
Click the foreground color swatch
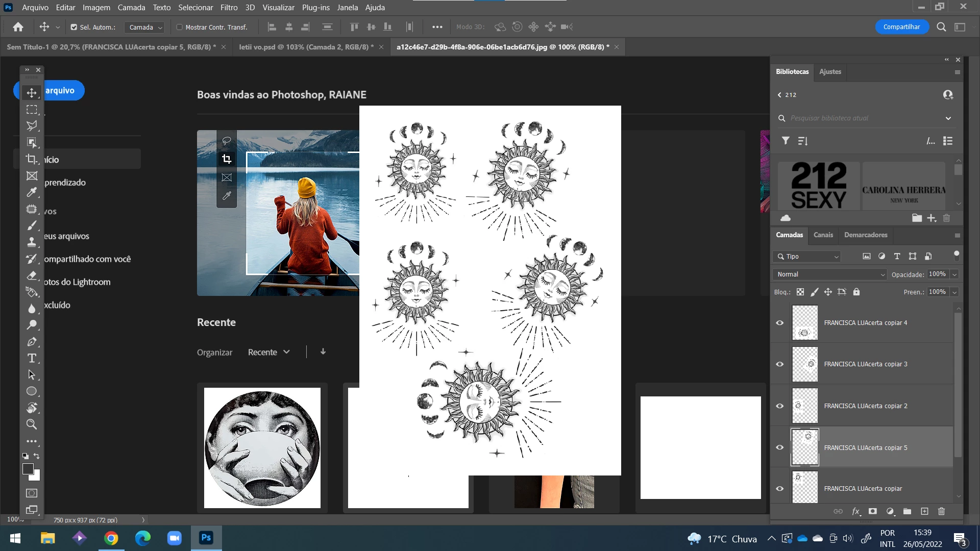(28, 468)
